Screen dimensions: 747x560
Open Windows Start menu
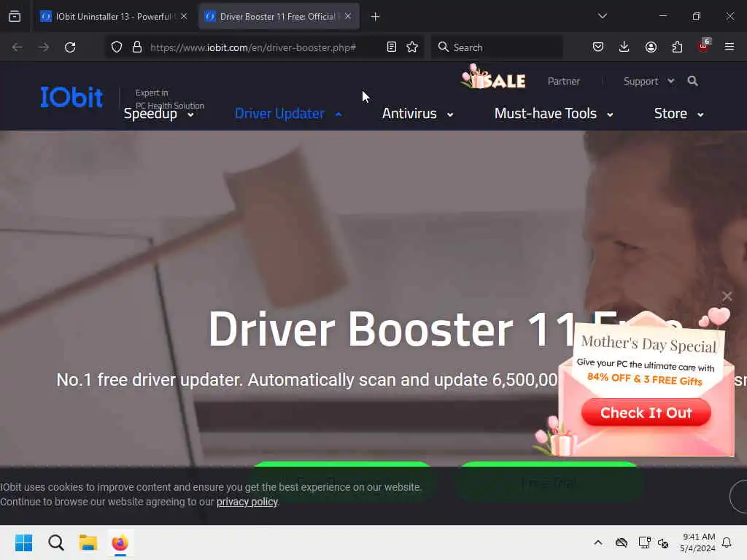[24, 542]
